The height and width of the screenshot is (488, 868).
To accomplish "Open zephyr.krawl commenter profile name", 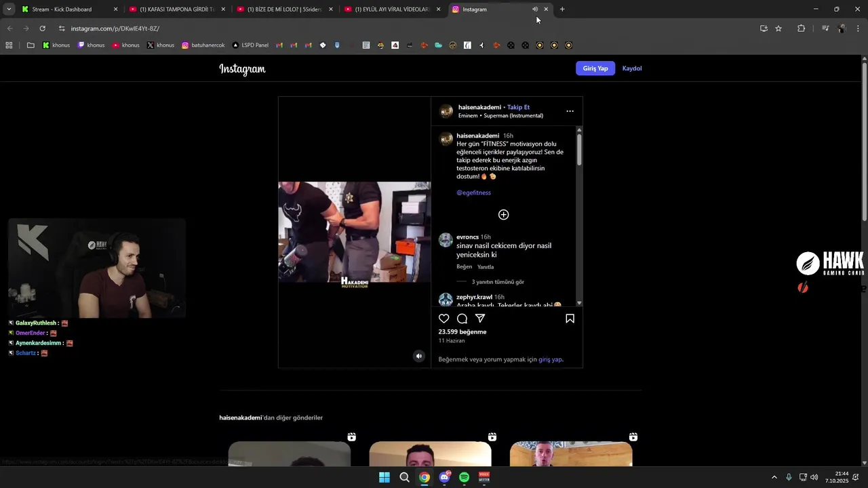I will pos(474,297).
